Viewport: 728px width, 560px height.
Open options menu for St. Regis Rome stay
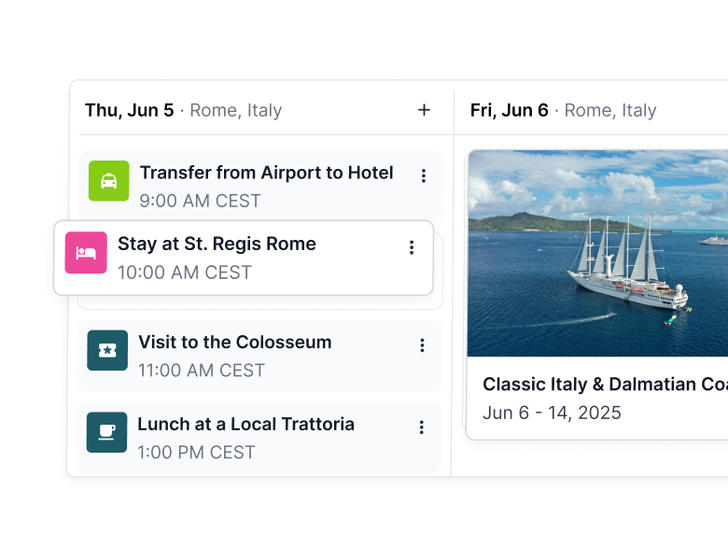[412, 247]
